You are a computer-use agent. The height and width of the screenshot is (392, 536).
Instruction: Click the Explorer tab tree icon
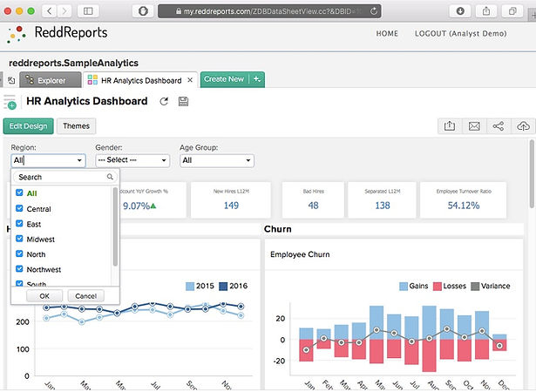click(x=30, y=80)
